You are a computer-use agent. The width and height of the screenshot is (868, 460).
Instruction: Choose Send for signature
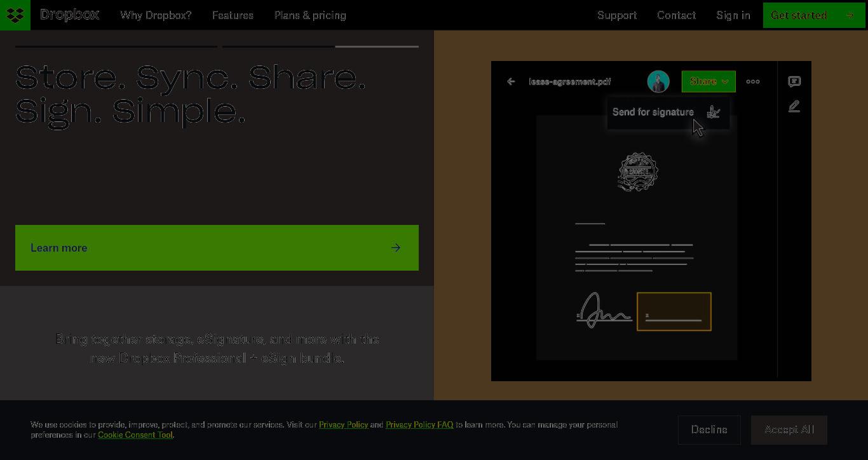[x=668, y=112]
